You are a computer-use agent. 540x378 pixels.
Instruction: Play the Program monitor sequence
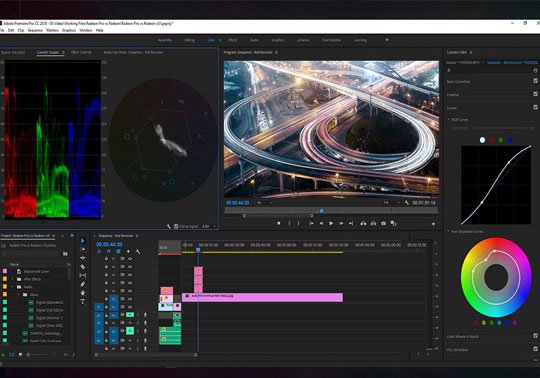coord(331,223)
